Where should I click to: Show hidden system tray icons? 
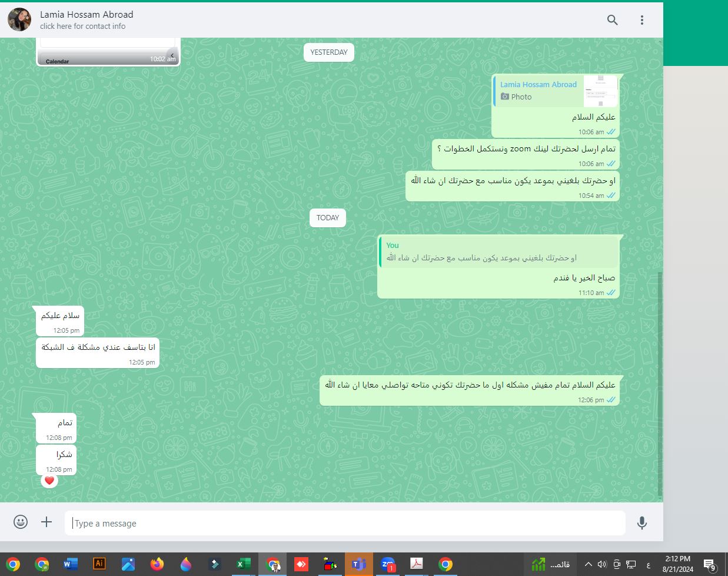(x=588, y=564)
